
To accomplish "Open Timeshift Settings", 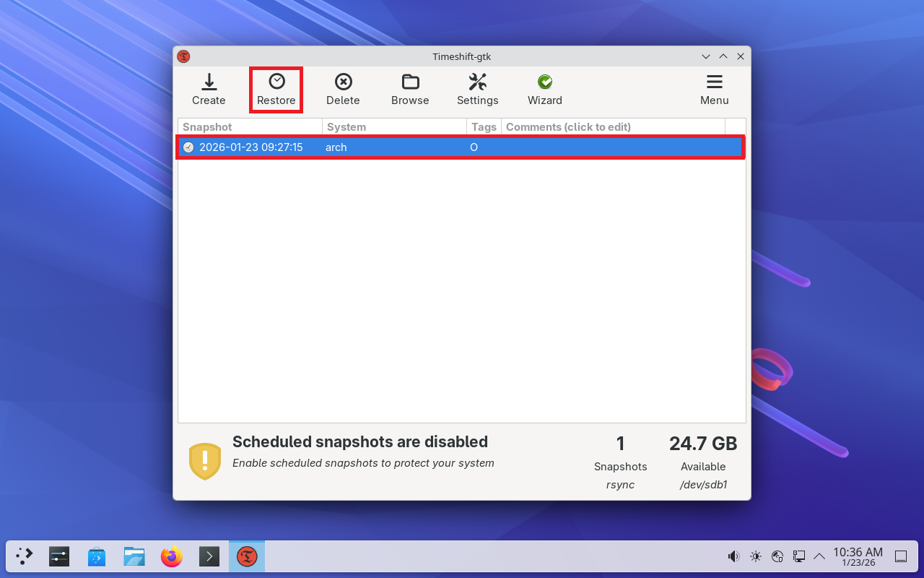I will tap(477, 90).
